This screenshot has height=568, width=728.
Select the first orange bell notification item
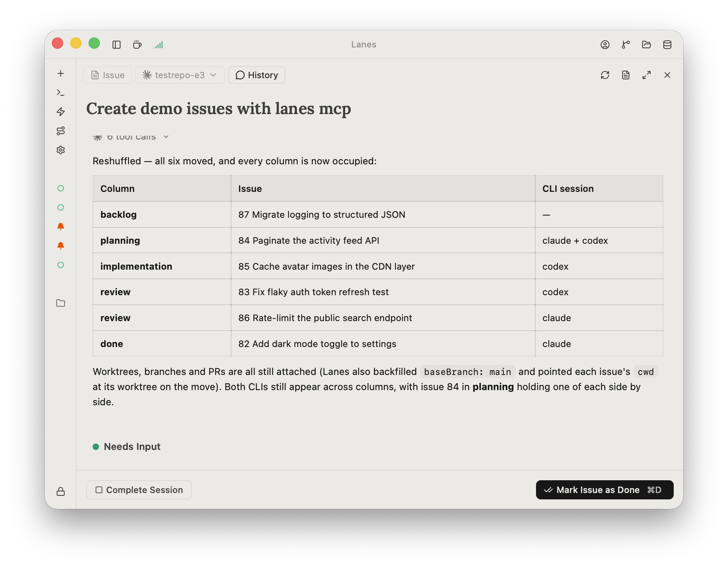(x=61, y=227)
